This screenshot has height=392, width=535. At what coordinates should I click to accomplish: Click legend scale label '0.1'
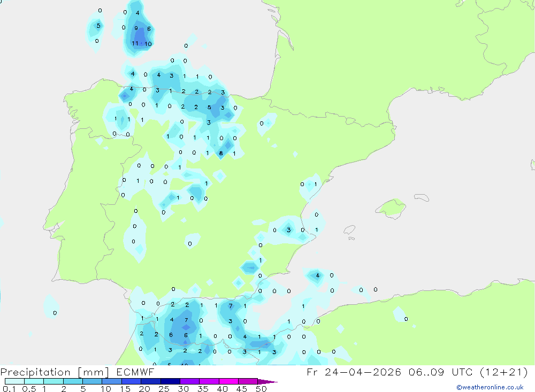pyautogui.click(x=9, y=389)
